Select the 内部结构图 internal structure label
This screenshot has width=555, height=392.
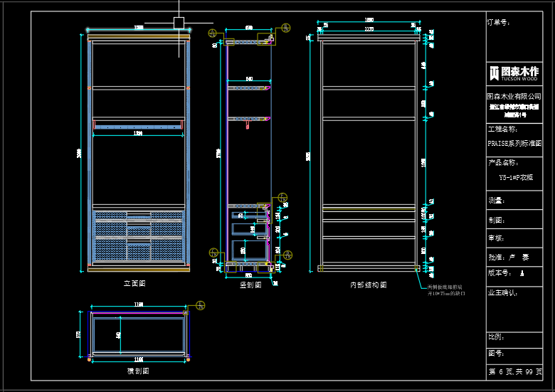(x=368, y=285)
